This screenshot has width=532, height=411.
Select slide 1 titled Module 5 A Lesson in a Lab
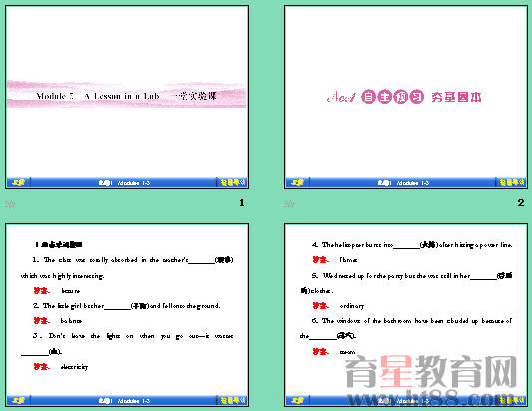coord(127,97)
